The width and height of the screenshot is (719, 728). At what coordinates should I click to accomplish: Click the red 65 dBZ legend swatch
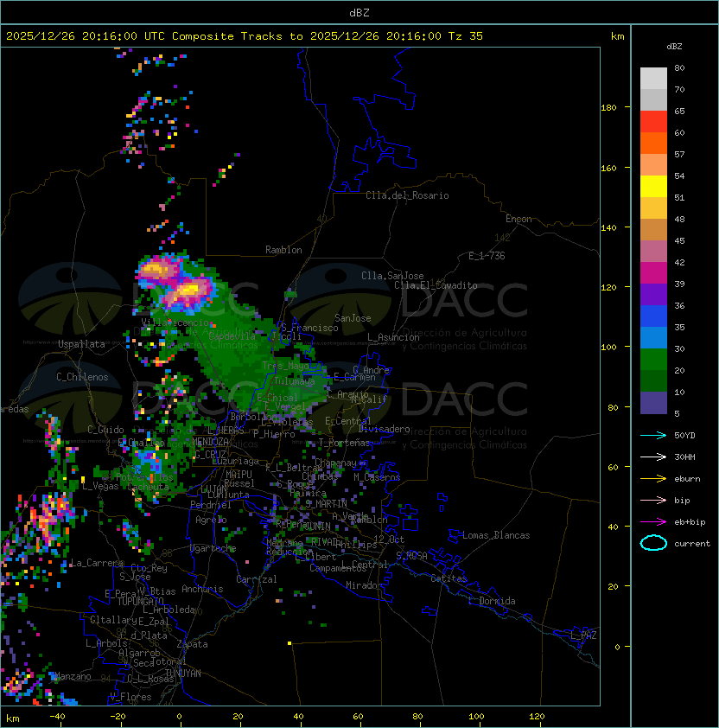click(x=653, y=122)
